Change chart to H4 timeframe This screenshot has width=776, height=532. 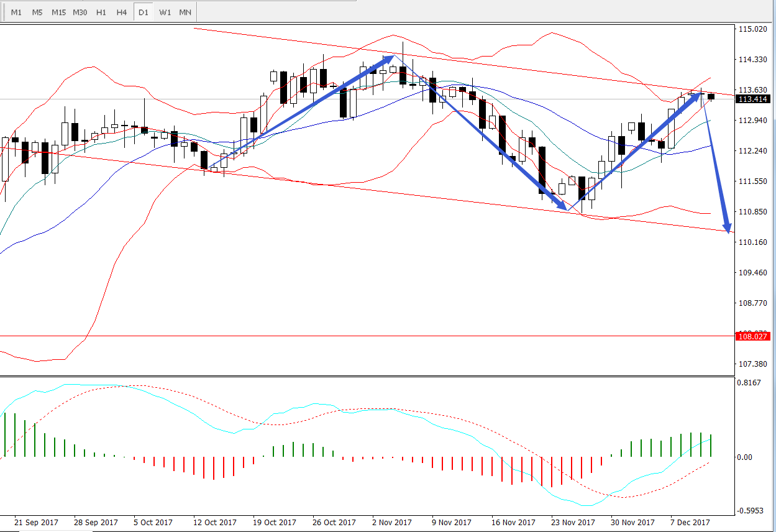122,12
